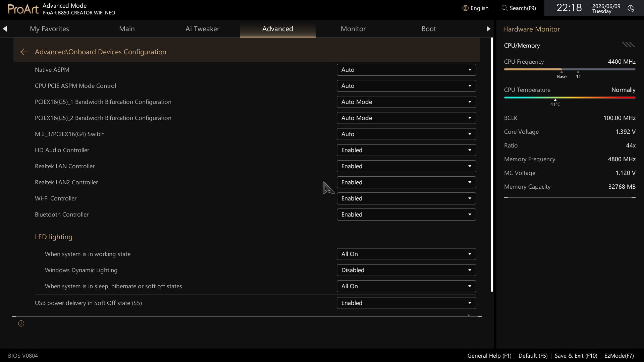Open the My Favorites tab
Screen dimensions: 644x362
49,29
